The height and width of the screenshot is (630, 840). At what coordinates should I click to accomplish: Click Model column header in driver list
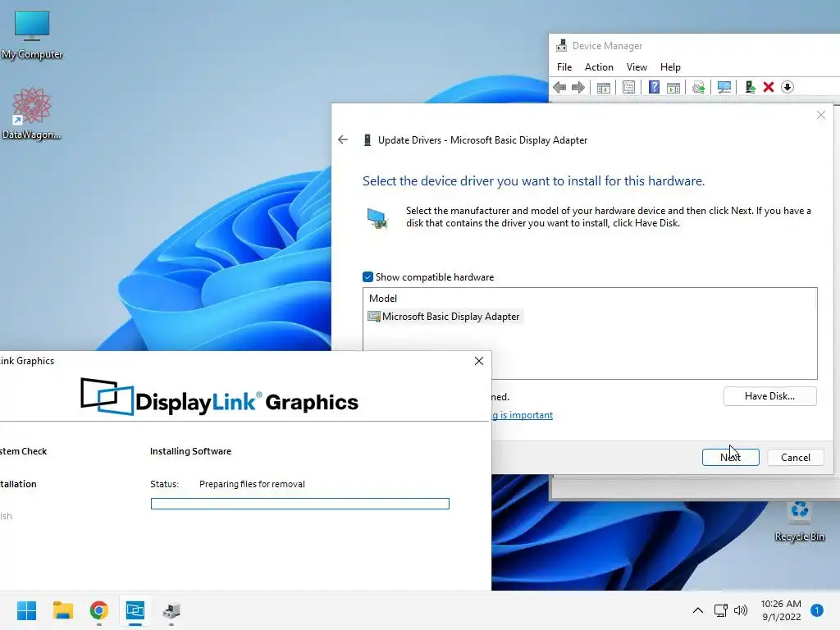click(x=383, y=299)
